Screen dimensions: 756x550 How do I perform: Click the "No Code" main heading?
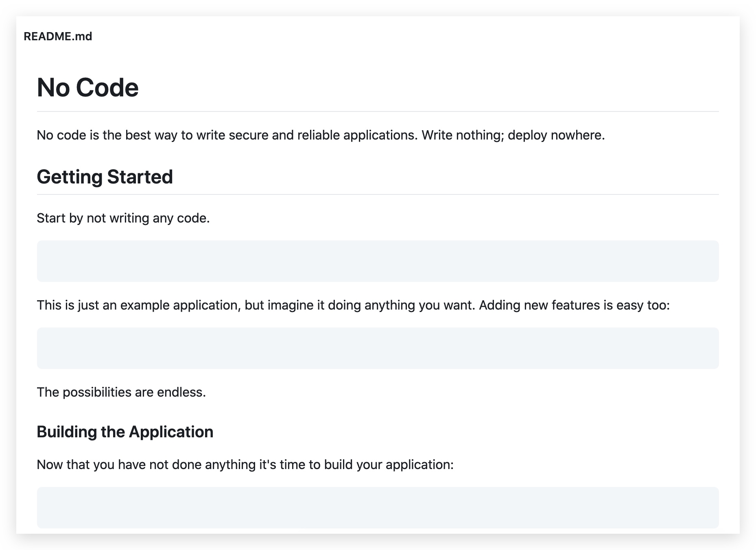(87, 87)
